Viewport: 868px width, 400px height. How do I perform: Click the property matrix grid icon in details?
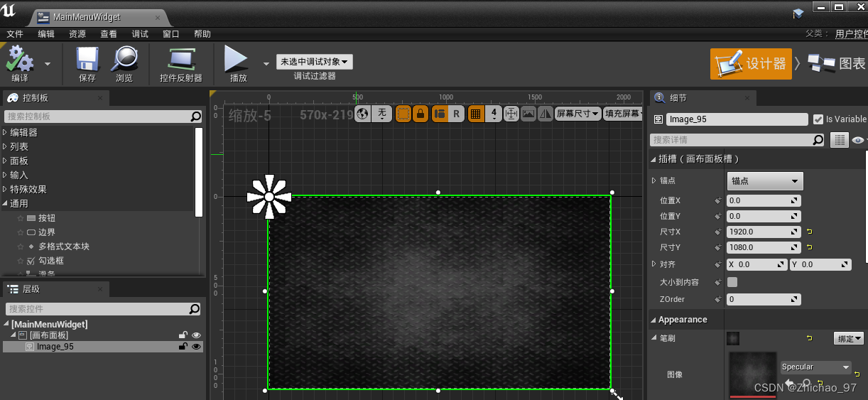click(840, 140)
